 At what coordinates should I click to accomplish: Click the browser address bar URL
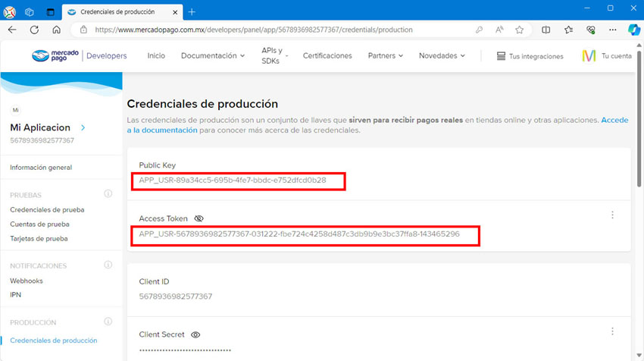[x=253, y=30]
